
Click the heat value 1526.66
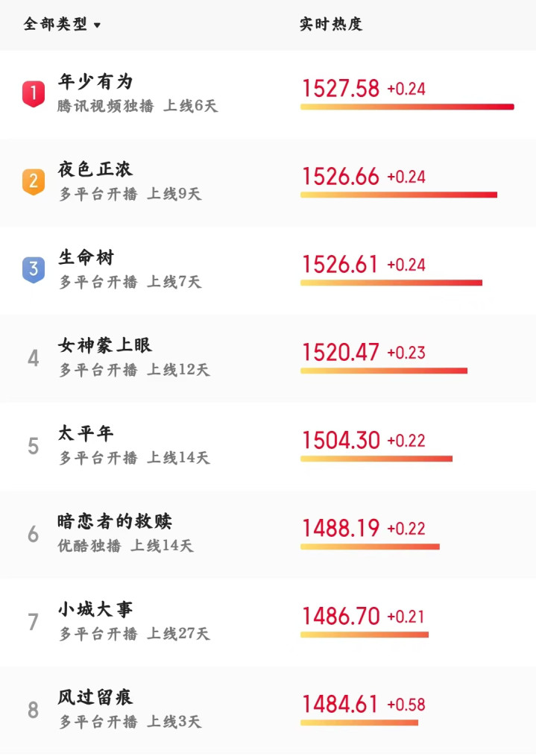tap(341, 177)
